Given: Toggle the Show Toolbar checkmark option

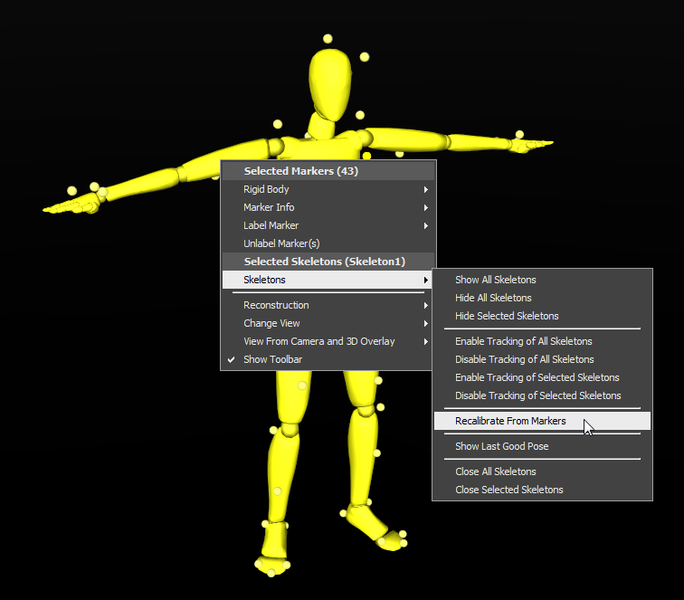Looking at the screenshot, I should click(272, 360).
